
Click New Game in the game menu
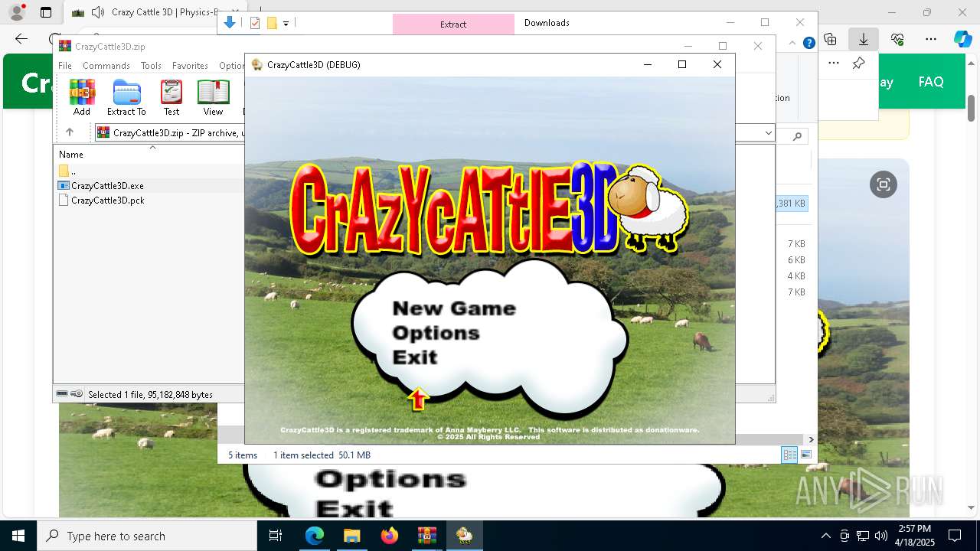coord(454,308)
